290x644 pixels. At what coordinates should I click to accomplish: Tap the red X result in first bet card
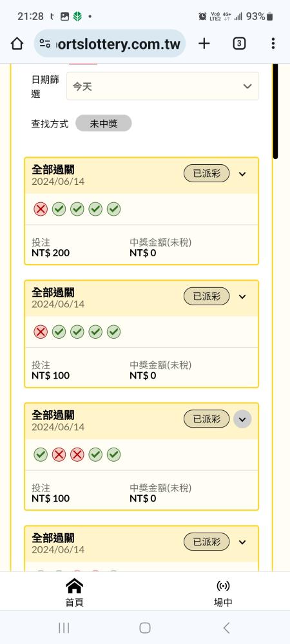coord(41,209)
